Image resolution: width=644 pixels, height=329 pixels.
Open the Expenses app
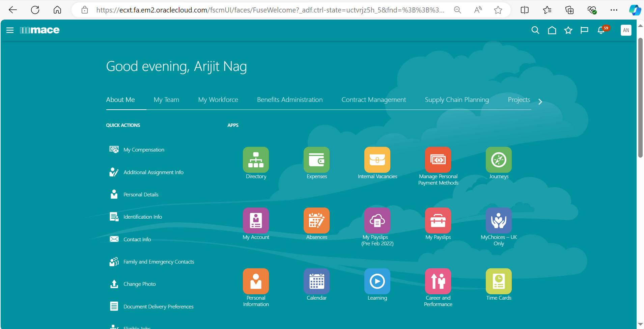tap(316, 160)
